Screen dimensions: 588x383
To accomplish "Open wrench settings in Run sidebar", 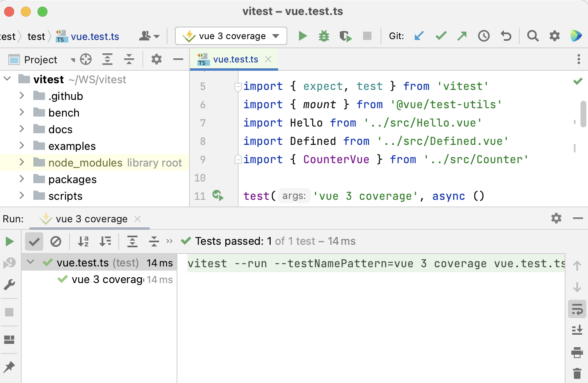I will click(9, 285).
